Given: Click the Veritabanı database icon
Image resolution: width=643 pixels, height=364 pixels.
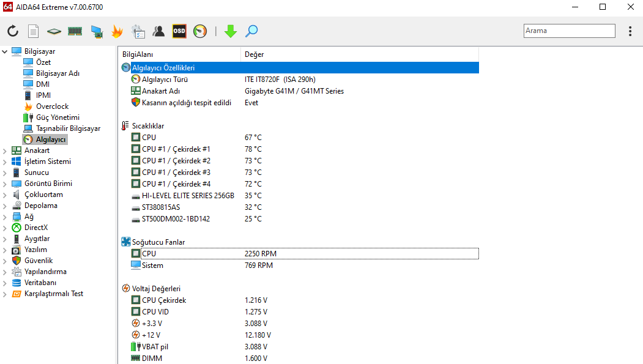Looking at the screenshot, I should [x=17, y=283].
